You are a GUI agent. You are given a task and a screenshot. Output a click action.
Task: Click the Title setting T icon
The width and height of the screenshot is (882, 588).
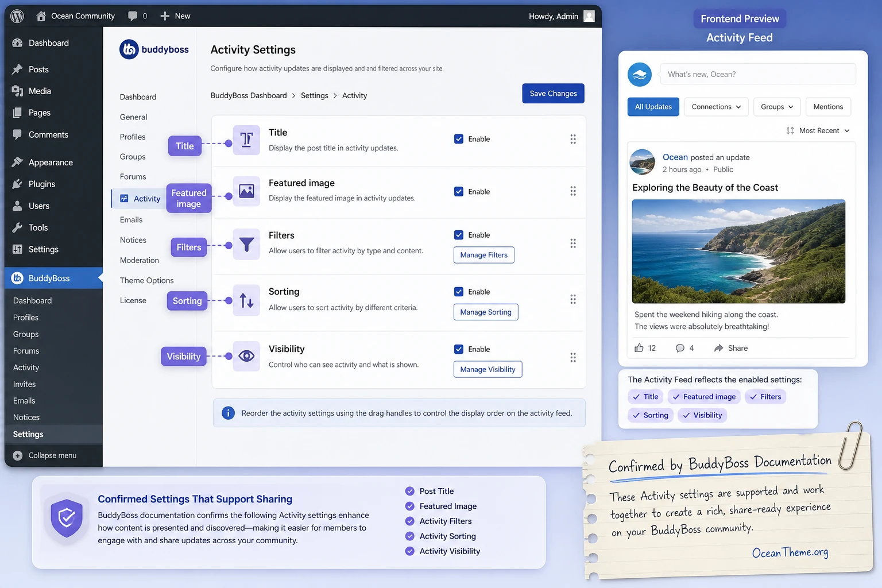(x=246, y=140)
